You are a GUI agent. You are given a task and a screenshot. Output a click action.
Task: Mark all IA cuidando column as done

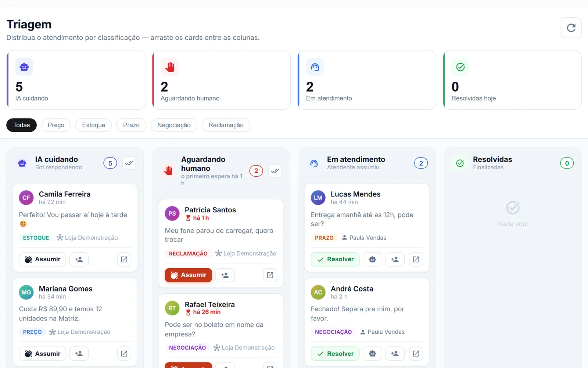click(129, 163)
